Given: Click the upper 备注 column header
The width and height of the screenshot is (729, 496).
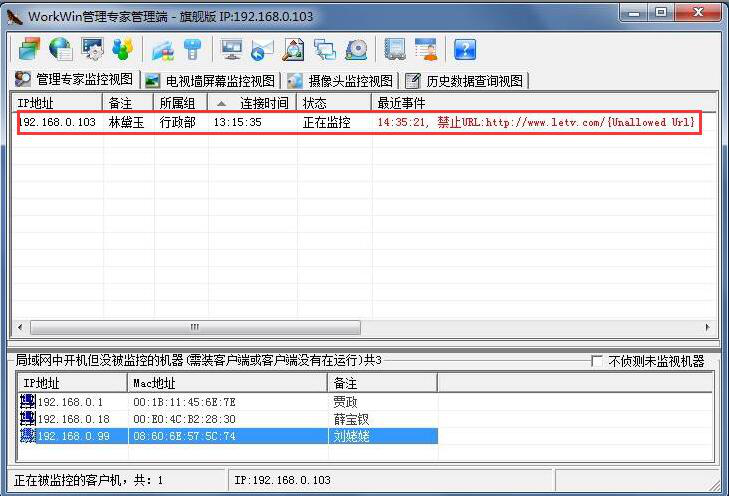Looking at the screenshot, I should (x=128, y=103).
